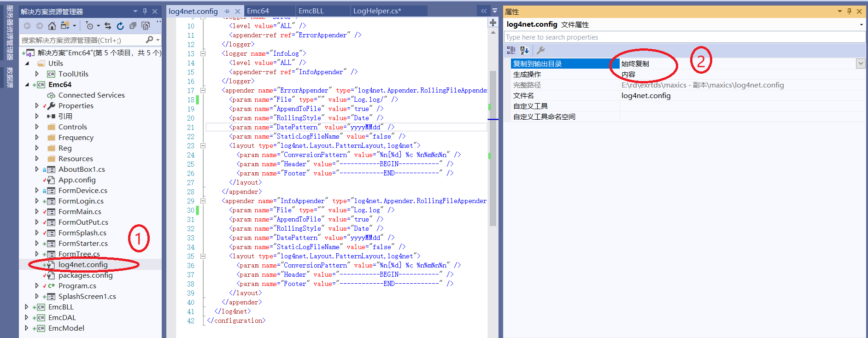Open the Properties object selector dropdown
Image resolution: width=868 pixels, height=338 pixels.
point(861,24)
